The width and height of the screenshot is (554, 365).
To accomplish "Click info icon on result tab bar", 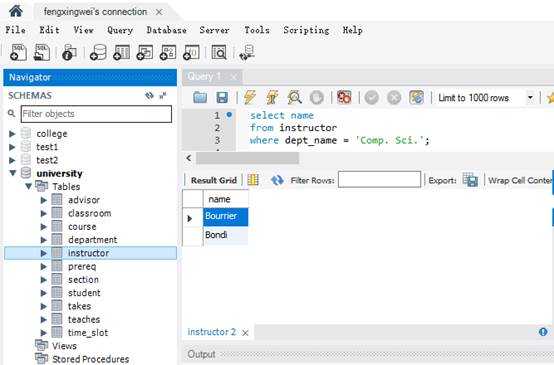I will tap(543, 332).
